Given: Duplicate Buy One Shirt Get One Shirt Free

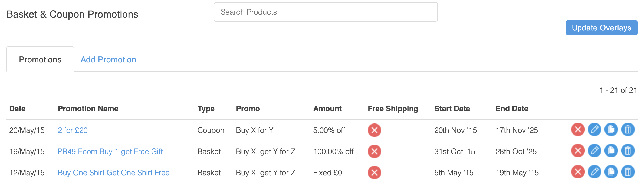Looking at the screenshot, I should 611,172.
